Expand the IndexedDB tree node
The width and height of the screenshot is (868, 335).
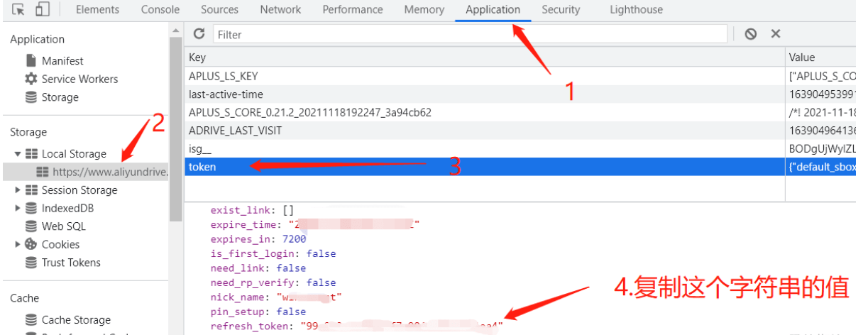(18, 209)
